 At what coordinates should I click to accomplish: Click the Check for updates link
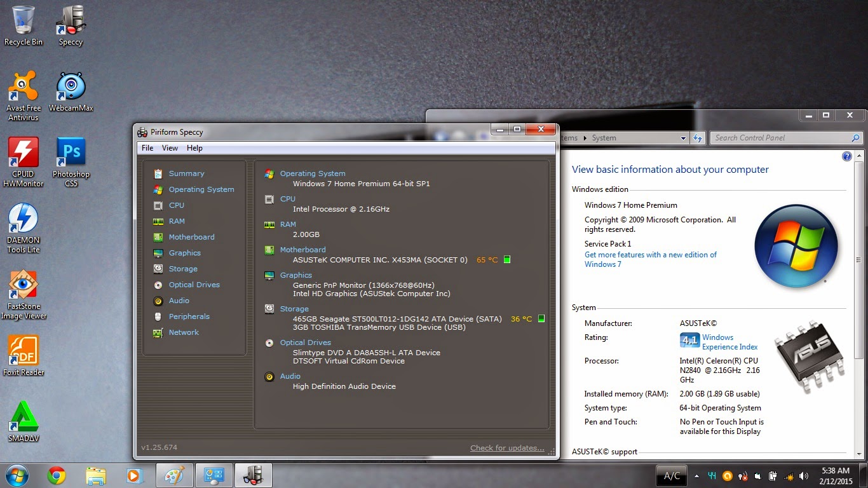coord(507,448)
